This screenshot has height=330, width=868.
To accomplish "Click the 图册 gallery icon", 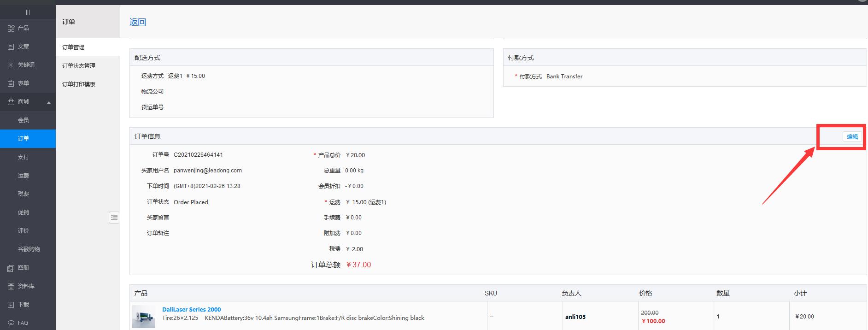I will point(11,268).
